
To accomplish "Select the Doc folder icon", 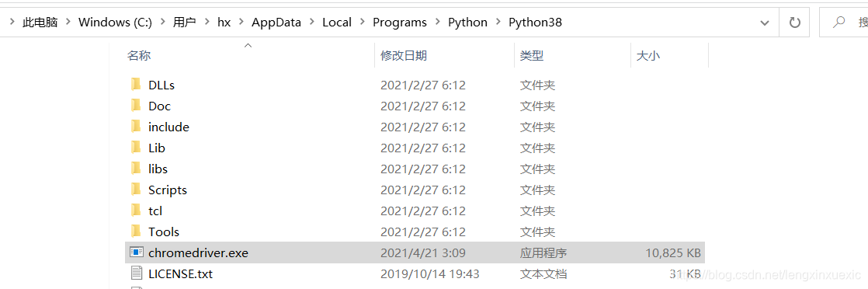I will [136, 106].
